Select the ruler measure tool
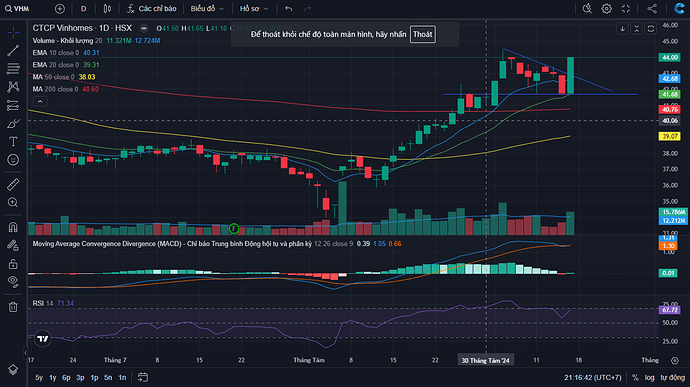Screen dimensions: 690x387 (x=13, y=184)
